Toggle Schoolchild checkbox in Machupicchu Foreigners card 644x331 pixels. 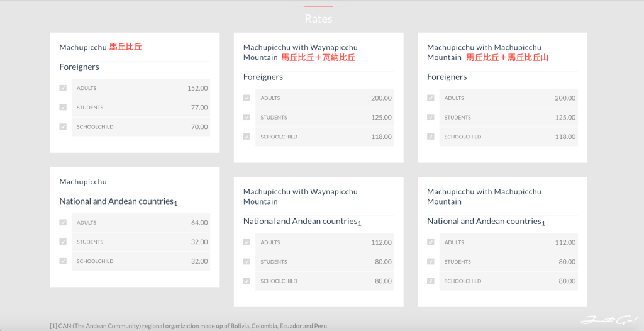pyautogui.click(x=63, y=126)
